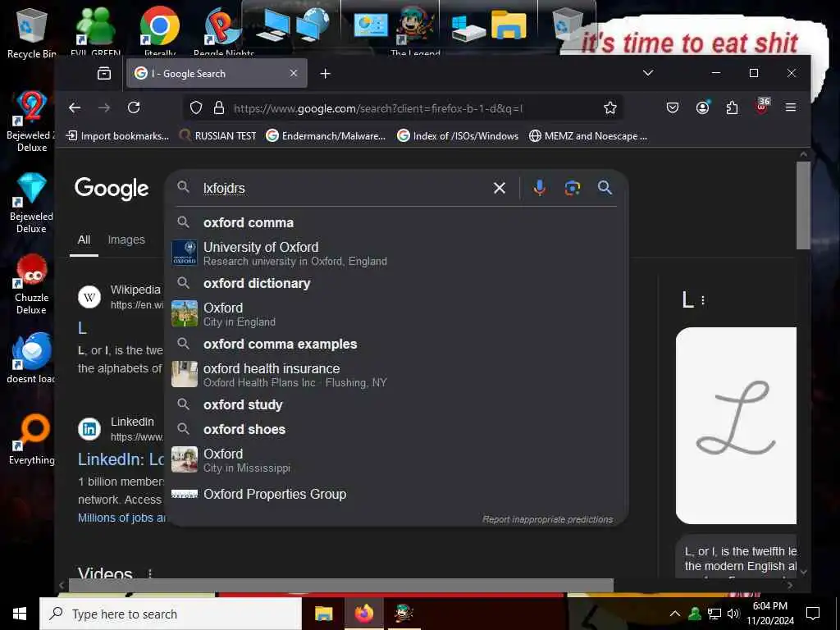
Task: Open the Extensions puzzle icon
Action: [732, 107]
